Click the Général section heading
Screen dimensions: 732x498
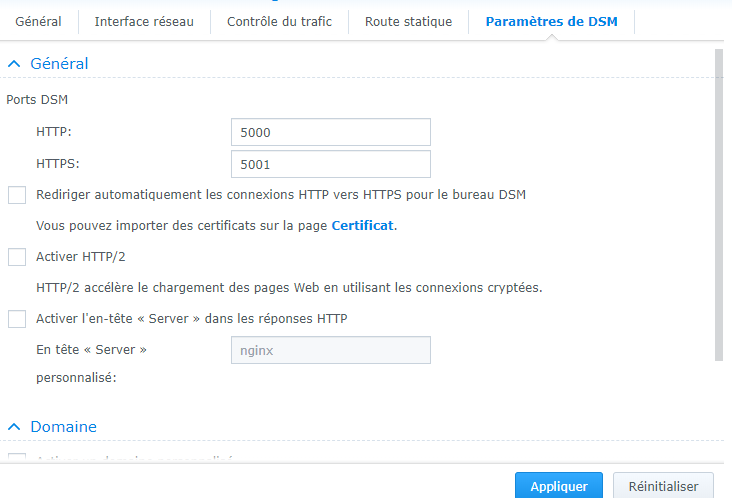point(59,63)
